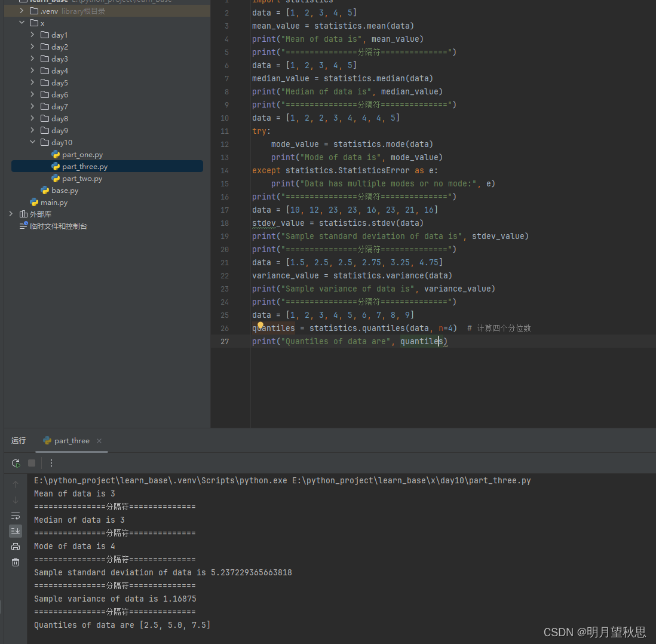The image size is (656, 644).
Task: Click the python.exe path in console output
Action: click(x=161, y=480)
